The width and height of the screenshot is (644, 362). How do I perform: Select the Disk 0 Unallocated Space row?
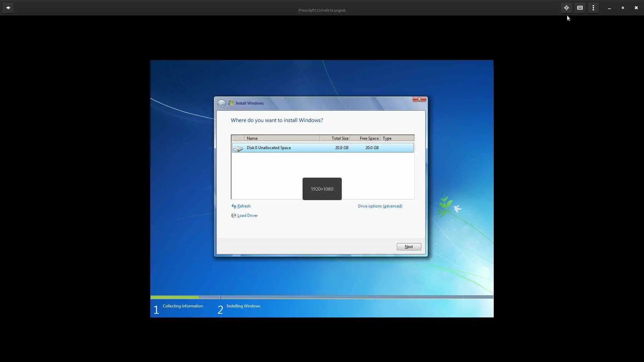(322, 148)
